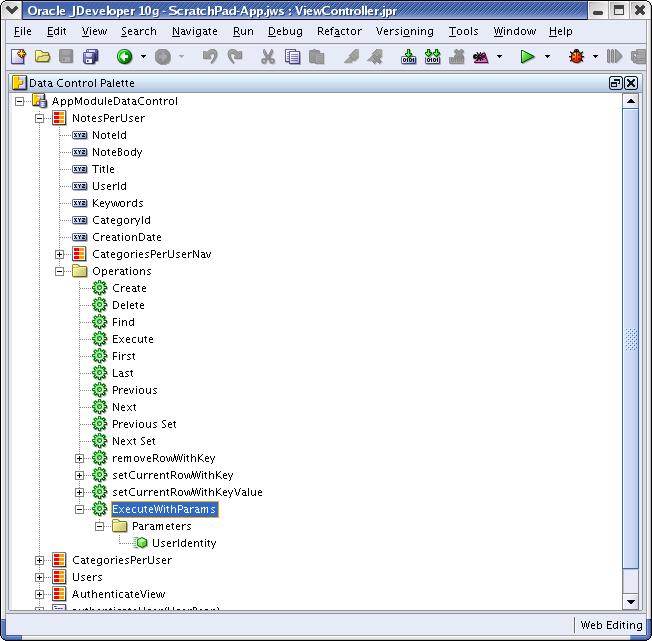Open the Debug button dropdown arrow
The width and height of the screenshot is (652, 641).
coord(595,57)
